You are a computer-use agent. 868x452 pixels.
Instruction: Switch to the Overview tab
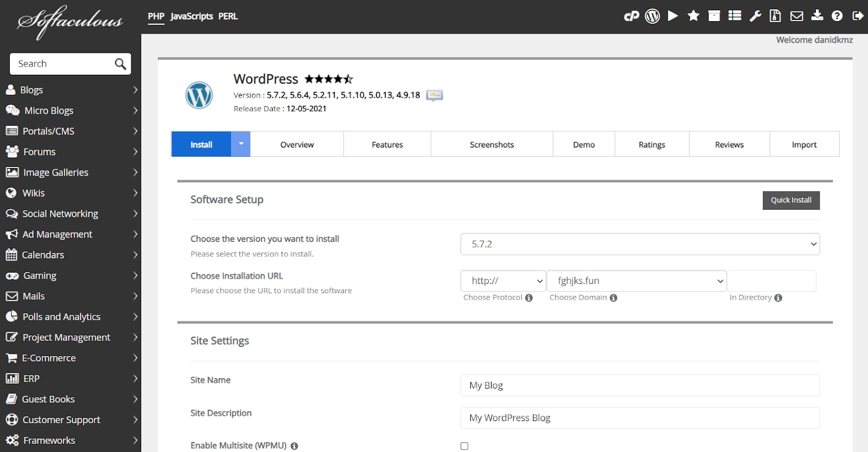pyautogui.click(x=297, y=144)
